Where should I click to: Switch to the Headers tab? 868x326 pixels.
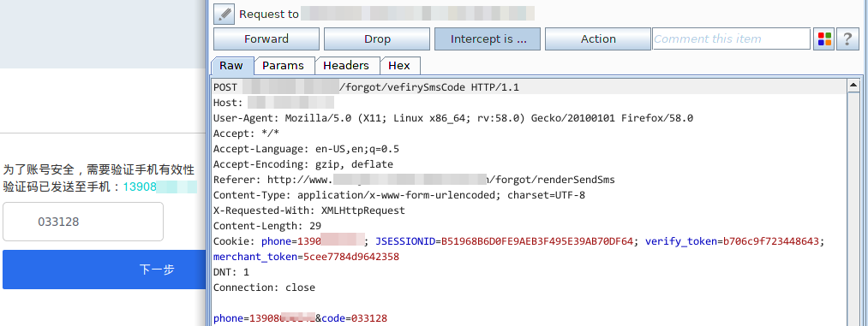346,65
